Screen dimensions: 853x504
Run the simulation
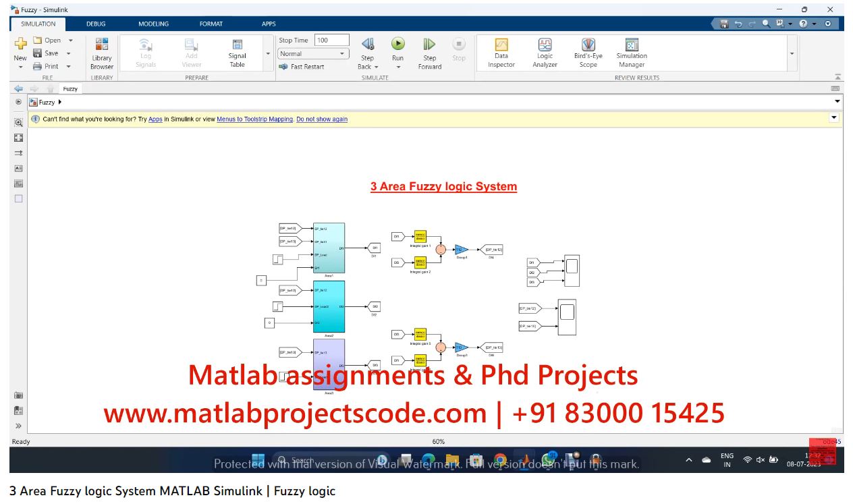click(x=398, y=45)
